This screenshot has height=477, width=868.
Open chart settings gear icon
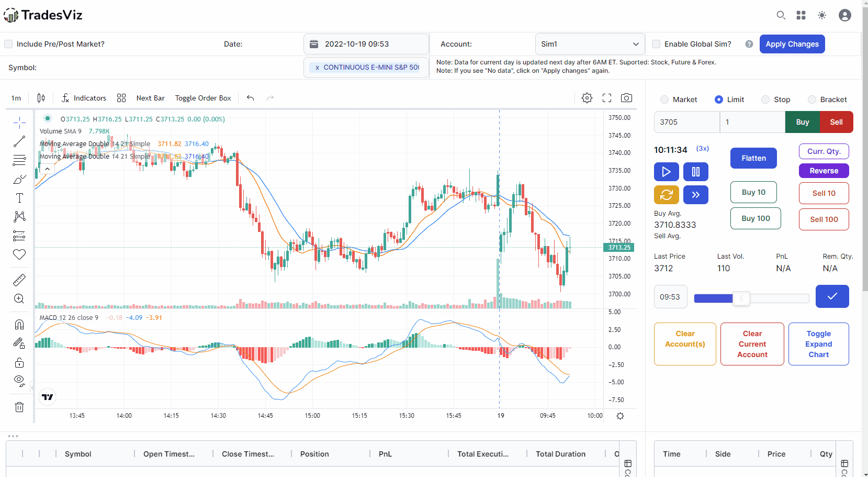coord(587,98)
